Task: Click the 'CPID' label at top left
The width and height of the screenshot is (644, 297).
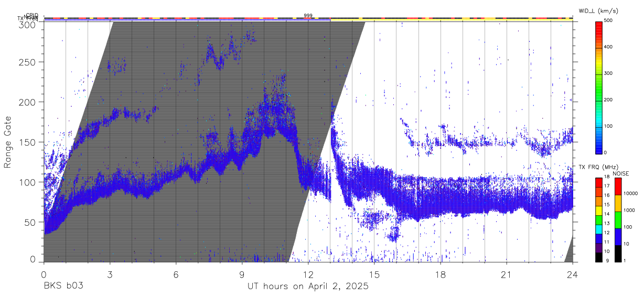Action: tap(31, 15)
